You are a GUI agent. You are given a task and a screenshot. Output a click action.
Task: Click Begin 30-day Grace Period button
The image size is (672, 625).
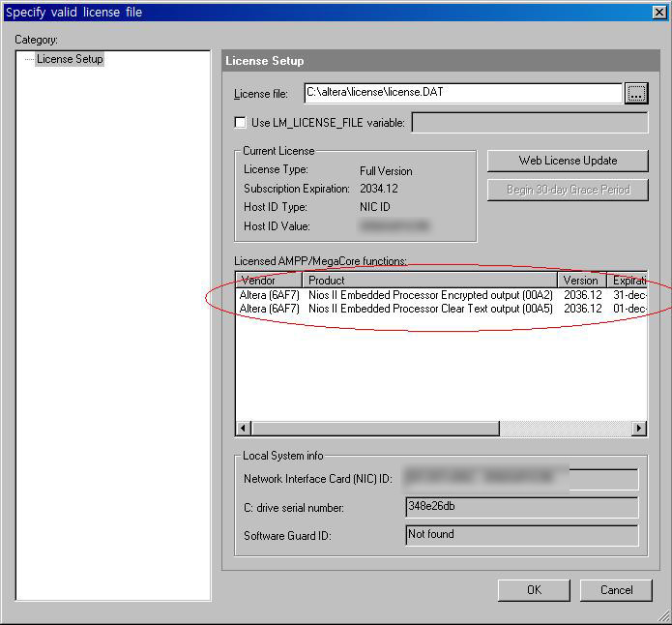(568, 190)
